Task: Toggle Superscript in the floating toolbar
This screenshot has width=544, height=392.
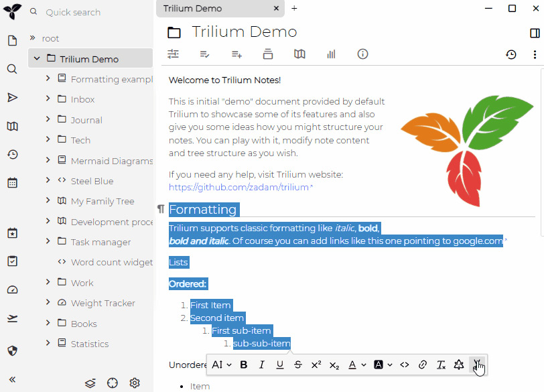Action: [316, 365]
